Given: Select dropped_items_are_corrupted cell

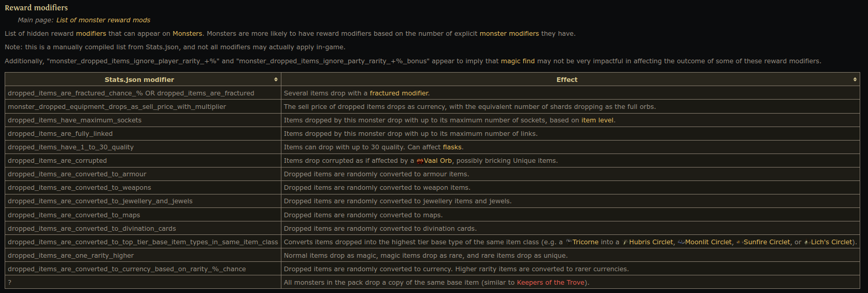Looking at the screenshot, I should [x=143, y=161].
